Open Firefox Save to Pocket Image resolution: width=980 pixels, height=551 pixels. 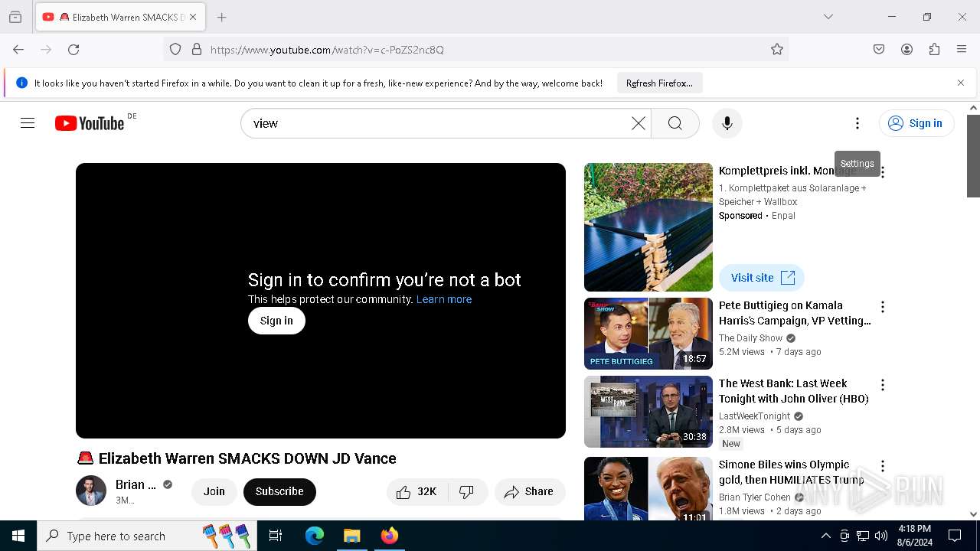tap(879, 50)
